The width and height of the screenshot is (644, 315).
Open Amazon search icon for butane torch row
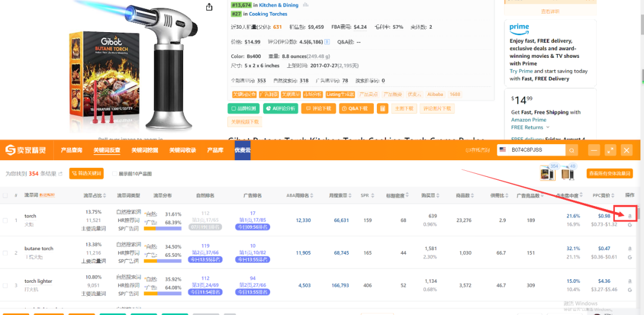pos(630,248)
